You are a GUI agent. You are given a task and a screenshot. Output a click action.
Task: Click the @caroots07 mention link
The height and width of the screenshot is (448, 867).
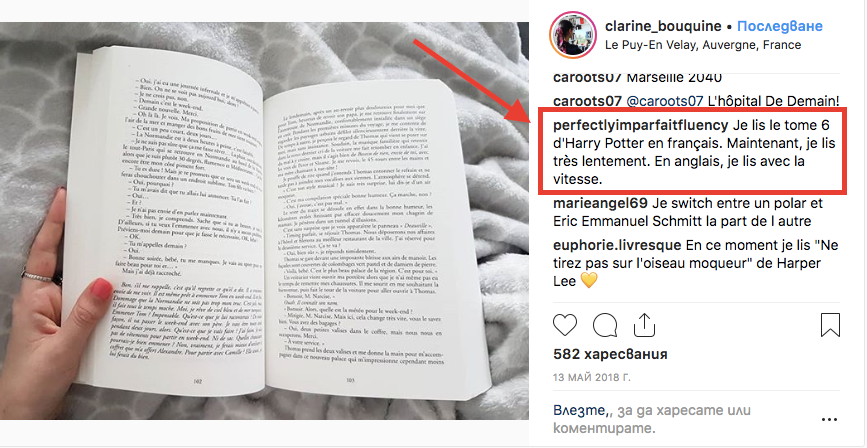click(x=664, y=101)
